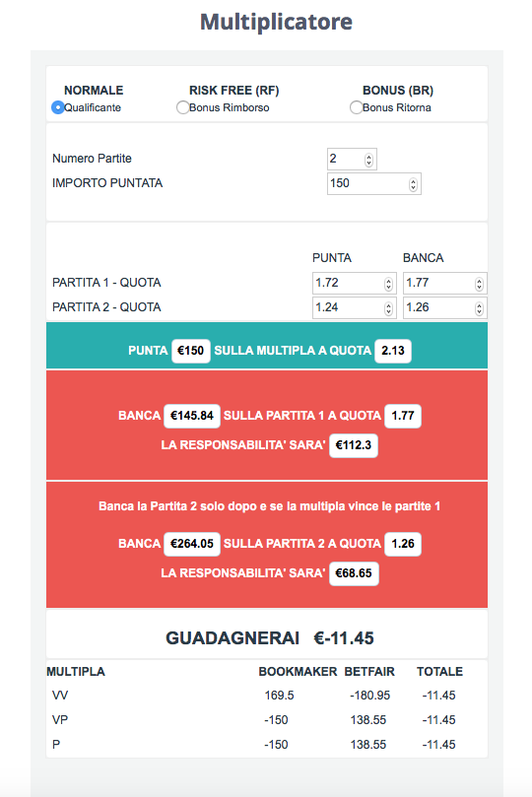The image size is (532, 797).
Task: Click the €264.05 banca amount badge
Action: pyautogui.click(x=191, y=544)
